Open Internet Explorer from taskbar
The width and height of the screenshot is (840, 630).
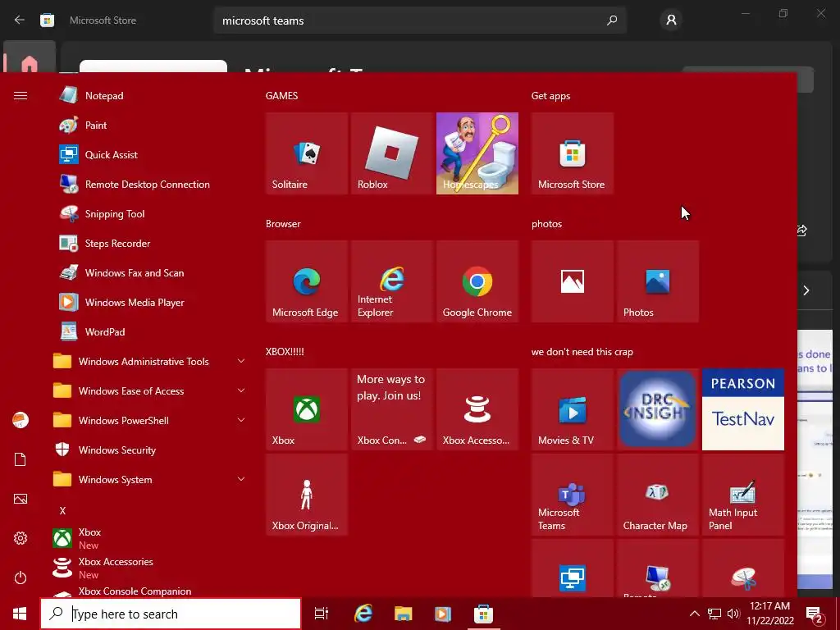(x=363, y=614)
